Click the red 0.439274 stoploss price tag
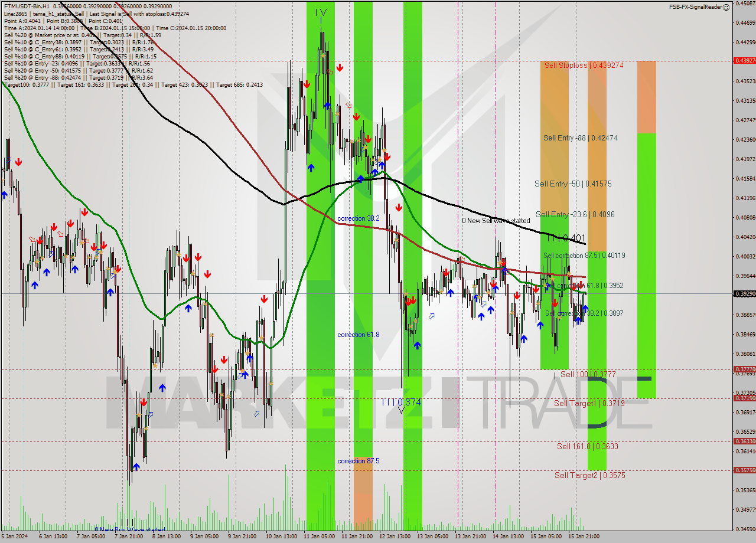Viewport: 756px width, 543px height. coord(744,60)
